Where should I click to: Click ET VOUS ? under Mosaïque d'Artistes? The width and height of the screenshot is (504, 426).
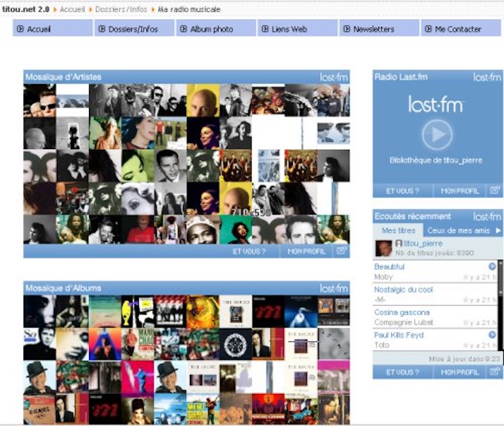pyautogui.click(x=249, y=251)
